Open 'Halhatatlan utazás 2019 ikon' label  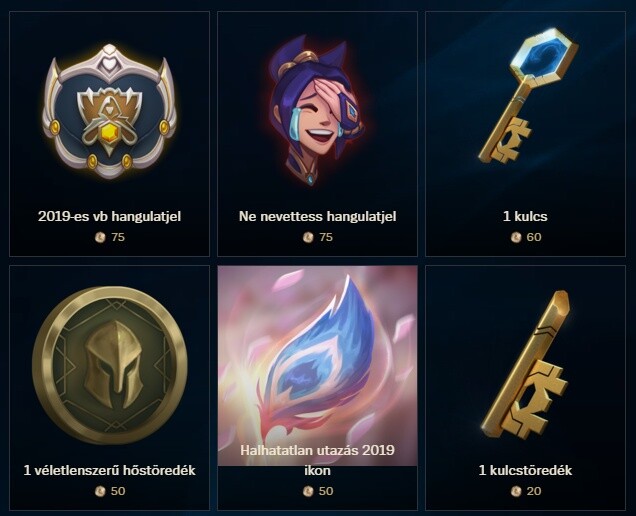coord(318,460)
